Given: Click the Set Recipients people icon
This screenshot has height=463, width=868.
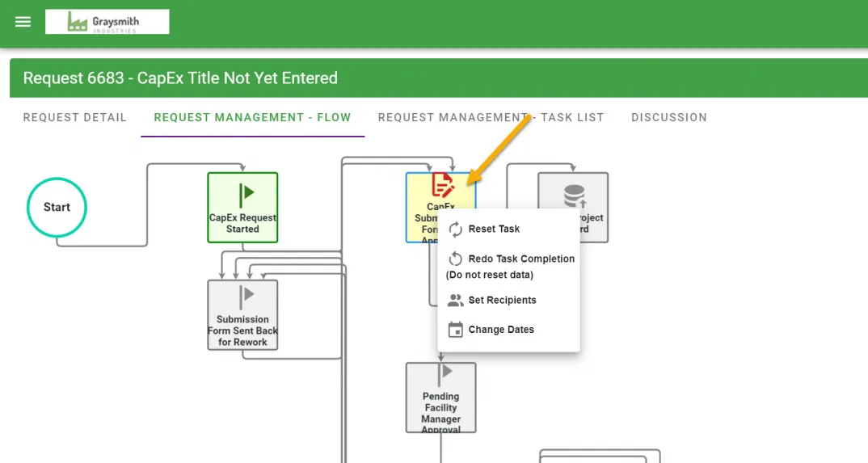Looking at the screenshot, I should click(x=455, y=301).
